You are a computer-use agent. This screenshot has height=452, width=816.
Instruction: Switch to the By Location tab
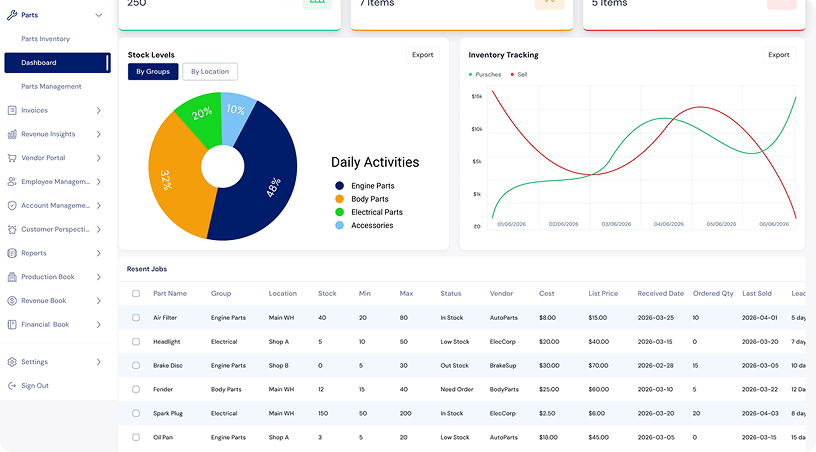click(210, 72)
